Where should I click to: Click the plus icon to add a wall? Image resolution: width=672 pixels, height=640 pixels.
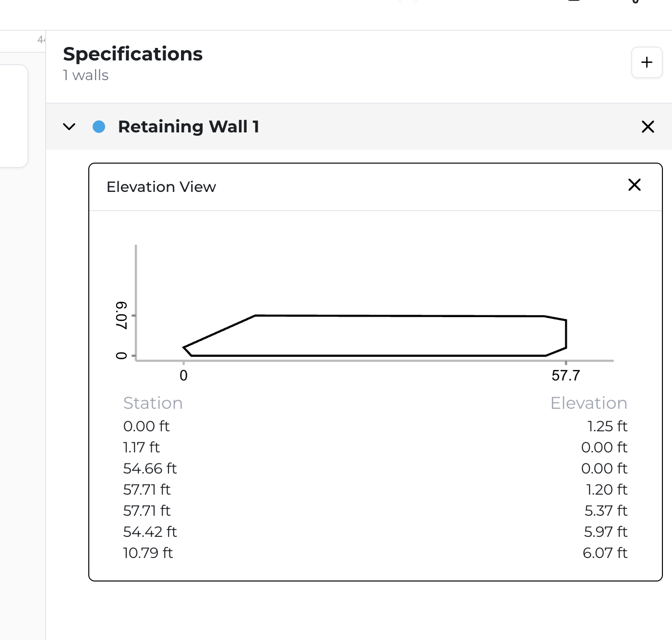(647, 62)
